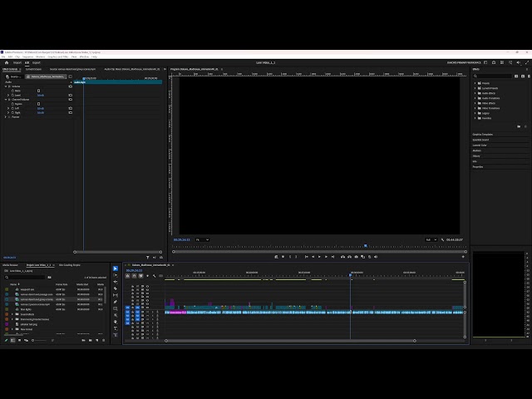Expand the Left channel property
The height and width of the screenshot is (399, 532).
(x=8, y=108)
